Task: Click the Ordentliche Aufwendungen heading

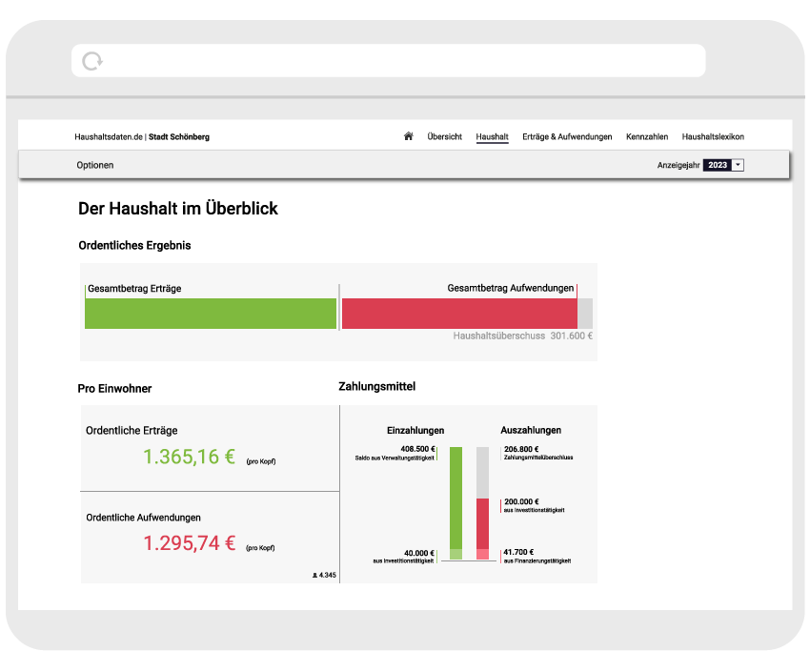Action: (x=144, y=518)
